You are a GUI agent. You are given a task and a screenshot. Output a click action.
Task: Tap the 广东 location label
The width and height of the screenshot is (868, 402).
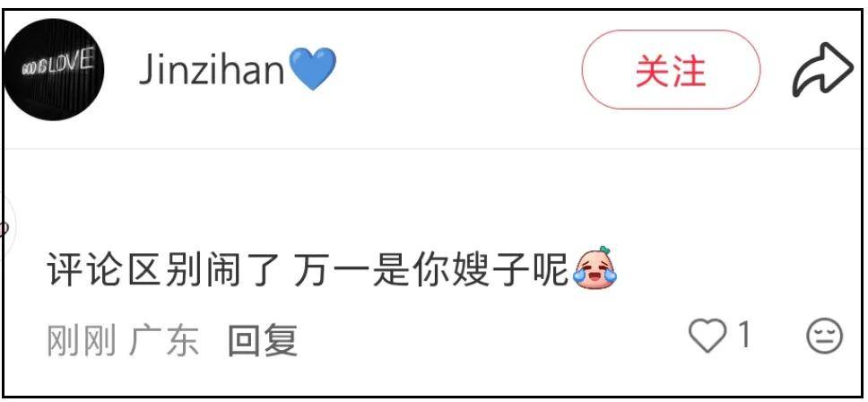pos(164,339)
